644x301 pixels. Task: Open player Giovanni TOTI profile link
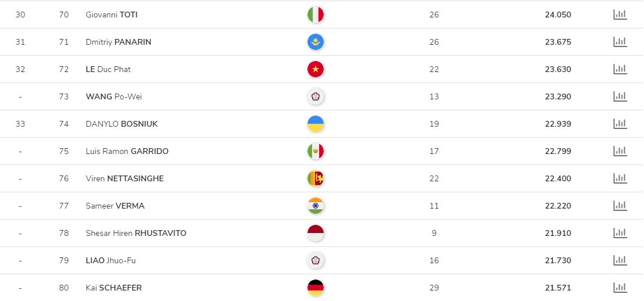point(112,15)
